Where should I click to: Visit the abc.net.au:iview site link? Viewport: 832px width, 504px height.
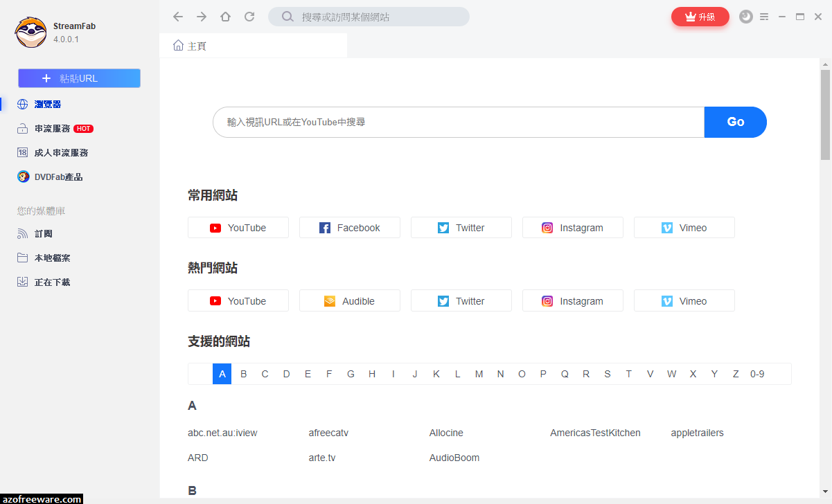pyautogui.click(x=222, y=432)
